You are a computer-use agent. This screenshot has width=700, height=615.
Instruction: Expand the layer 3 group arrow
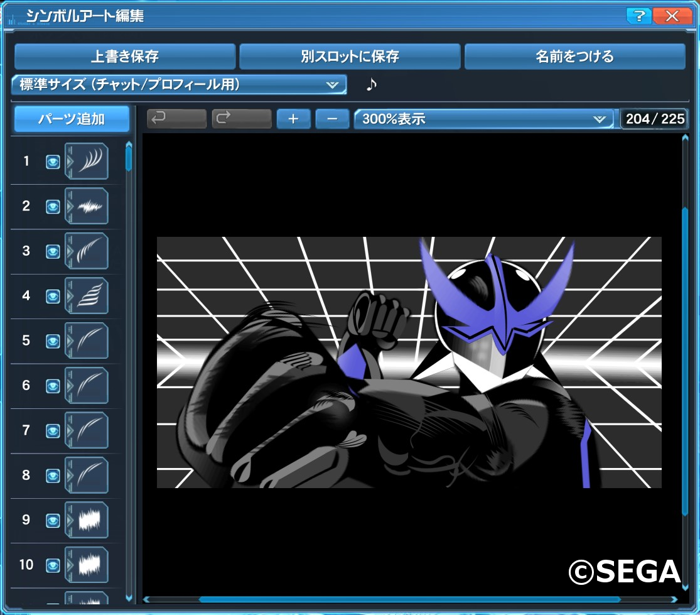point(69,251)
